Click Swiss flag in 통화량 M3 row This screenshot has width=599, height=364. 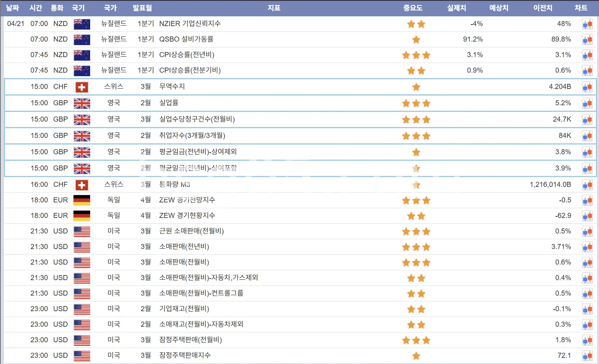pyautogui.click(x=82, y=185)
